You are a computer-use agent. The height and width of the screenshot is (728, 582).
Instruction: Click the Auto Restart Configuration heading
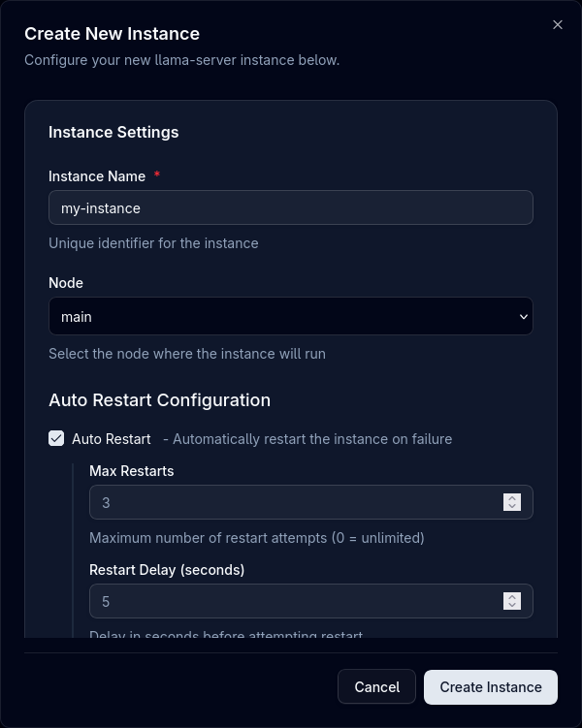coord(159,400)
